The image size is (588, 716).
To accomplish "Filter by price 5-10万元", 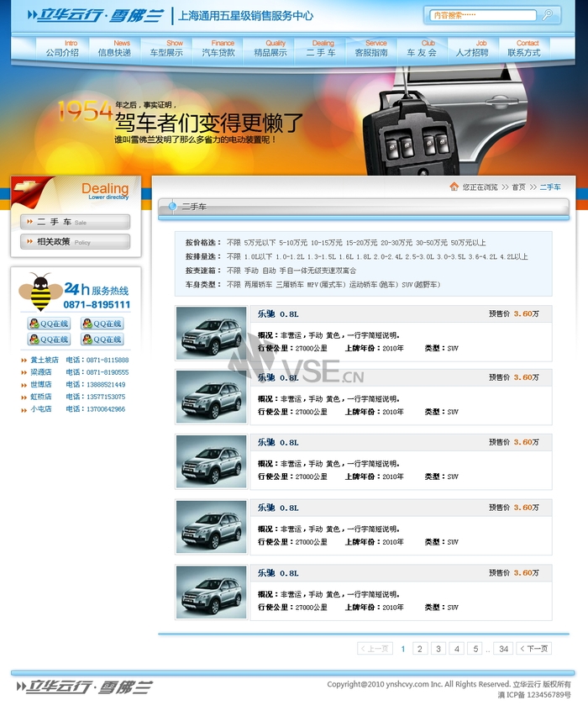I will (x=292, y=243).
